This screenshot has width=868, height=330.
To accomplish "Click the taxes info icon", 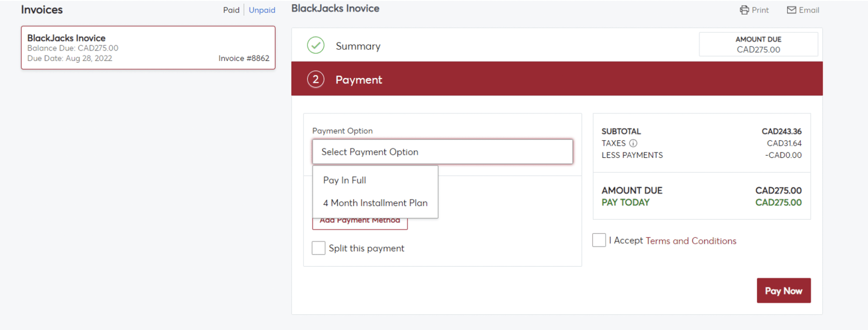I will tap(633, 143).
